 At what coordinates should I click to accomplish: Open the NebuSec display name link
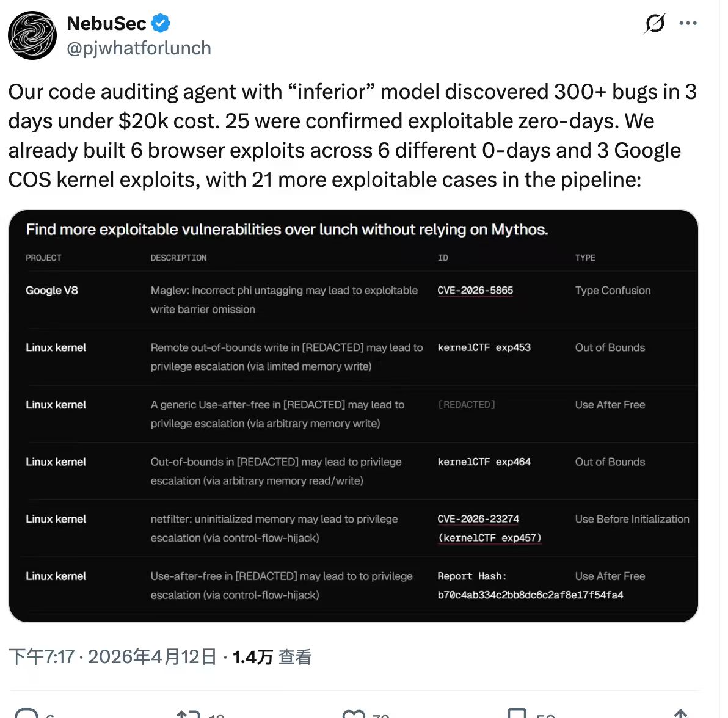[x=106, y=24]
